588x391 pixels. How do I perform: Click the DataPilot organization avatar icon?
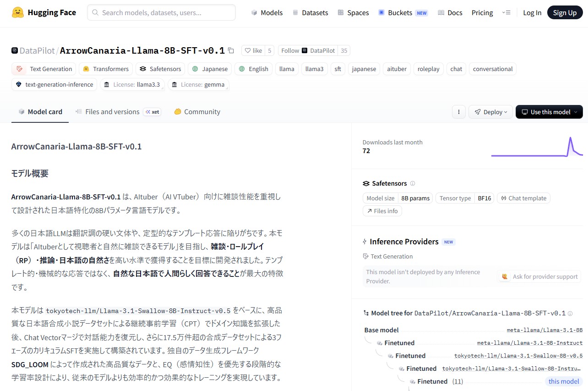[x=15, y=50]
